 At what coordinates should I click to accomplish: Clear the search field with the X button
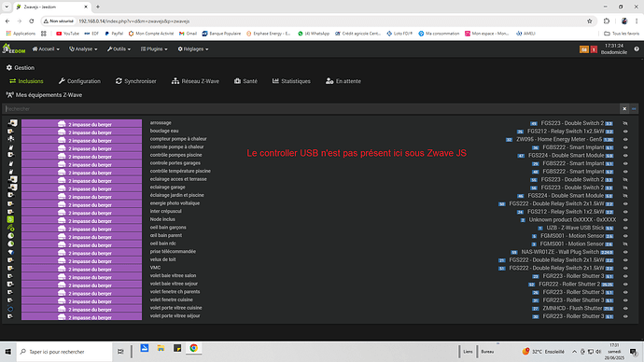[x=624, y=109]
